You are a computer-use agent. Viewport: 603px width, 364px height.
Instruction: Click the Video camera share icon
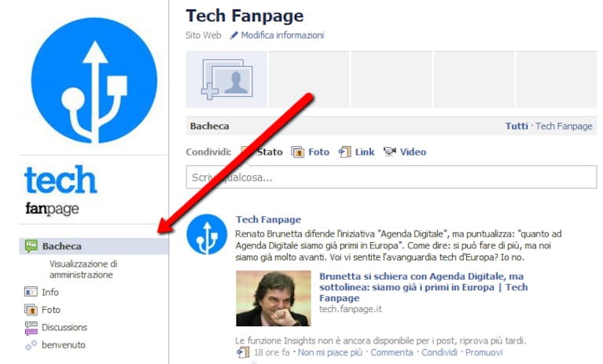click(x=390, y=152)
